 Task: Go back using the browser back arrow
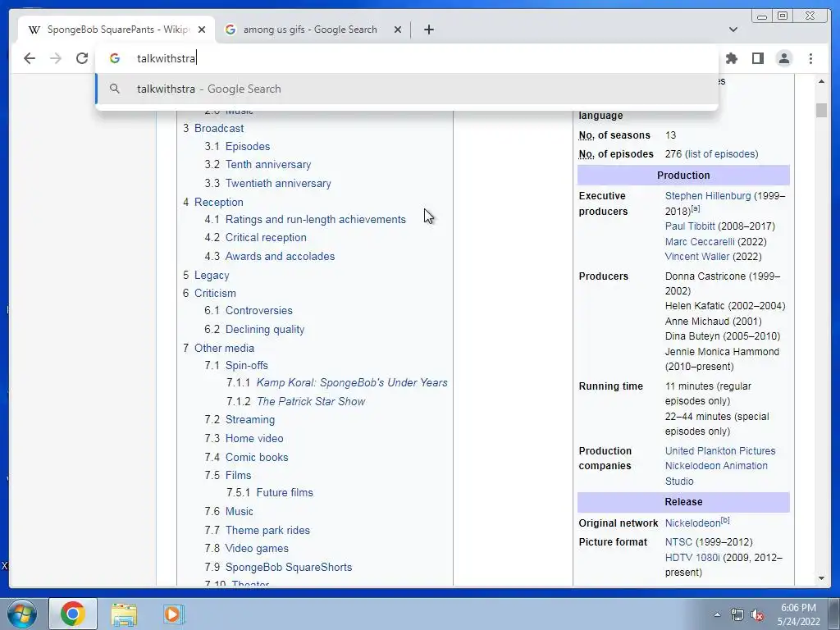pos(30,58)
